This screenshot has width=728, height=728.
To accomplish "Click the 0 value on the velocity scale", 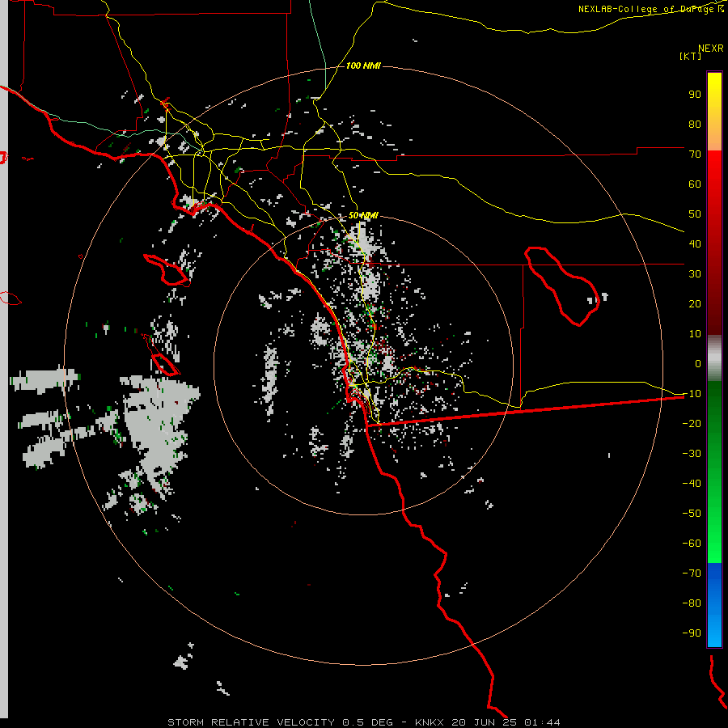I will click(698, 363).
